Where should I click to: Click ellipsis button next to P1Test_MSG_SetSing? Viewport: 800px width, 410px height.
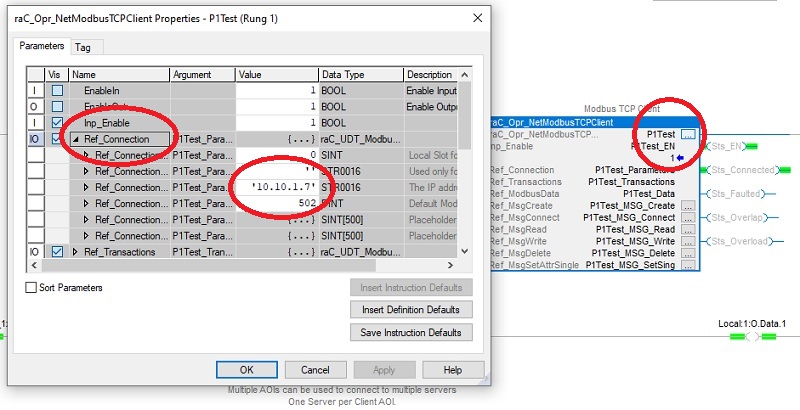687,266
